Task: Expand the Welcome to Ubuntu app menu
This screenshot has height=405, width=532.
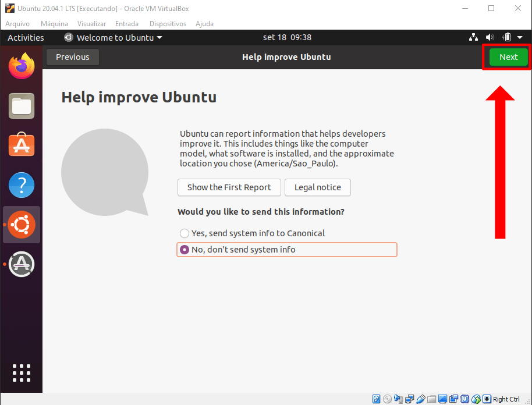Action: coord(113,38)
